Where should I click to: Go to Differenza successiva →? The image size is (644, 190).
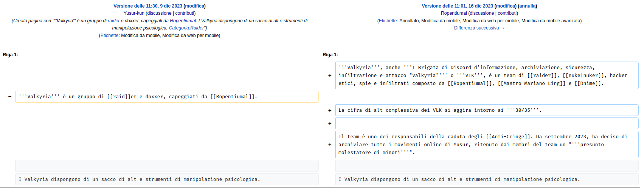[x=479, y=28]
